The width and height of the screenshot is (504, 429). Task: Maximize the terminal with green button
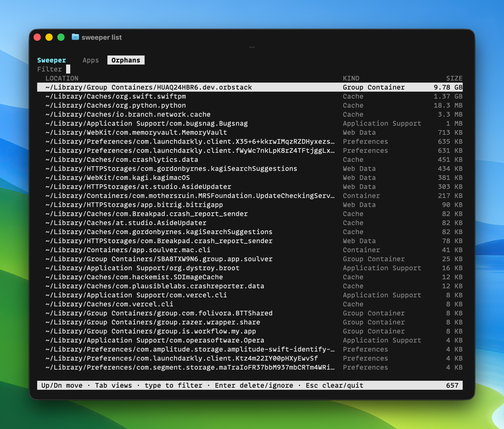pos(61,37)
